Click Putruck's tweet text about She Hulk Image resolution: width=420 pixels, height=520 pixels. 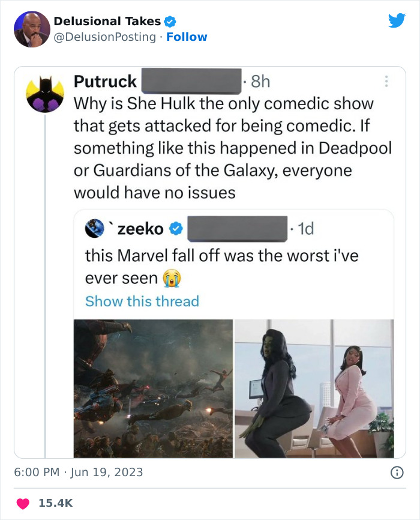pyautogui.click(x=223, y=148)
